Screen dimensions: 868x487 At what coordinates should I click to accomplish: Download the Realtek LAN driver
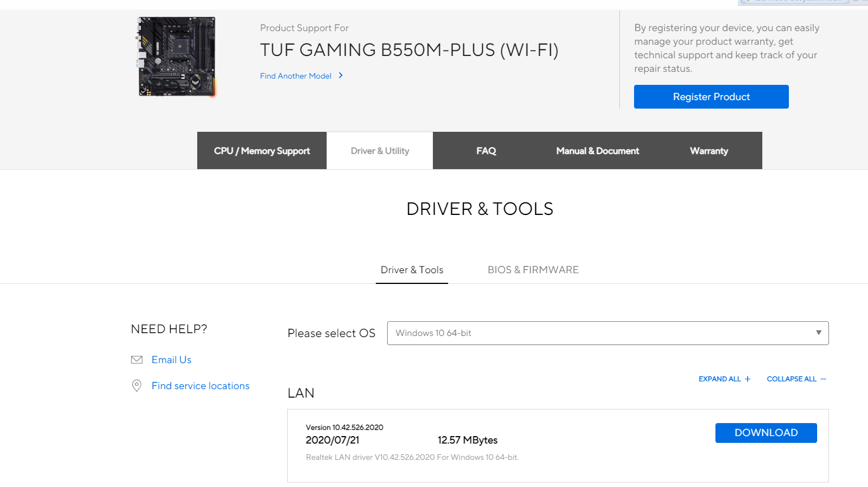coord(766,433)
